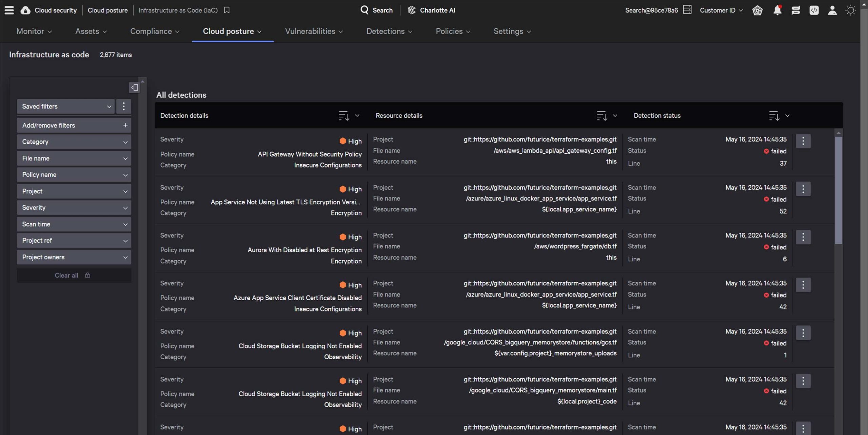This screenshot has height=435, width=868.
Task: Open Detection status sort chevron
Action: tap(787, 116)
